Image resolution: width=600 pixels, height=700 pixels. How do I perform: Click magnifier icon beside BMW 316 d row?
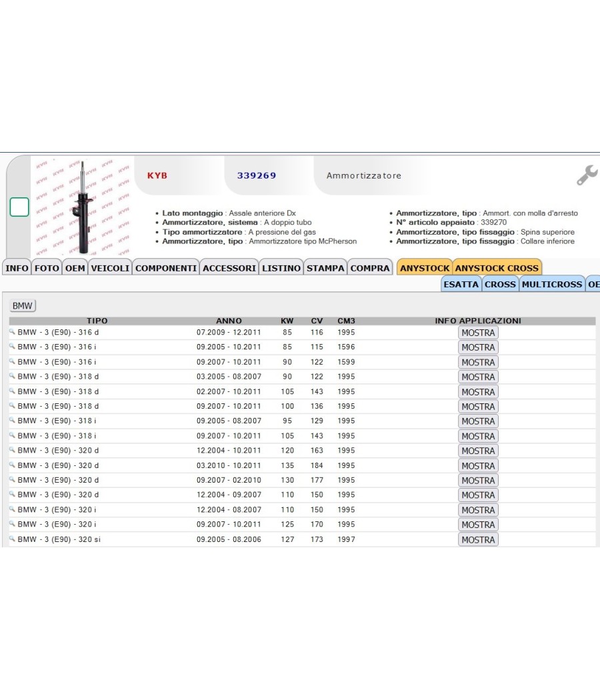click(x=12, y=332)
